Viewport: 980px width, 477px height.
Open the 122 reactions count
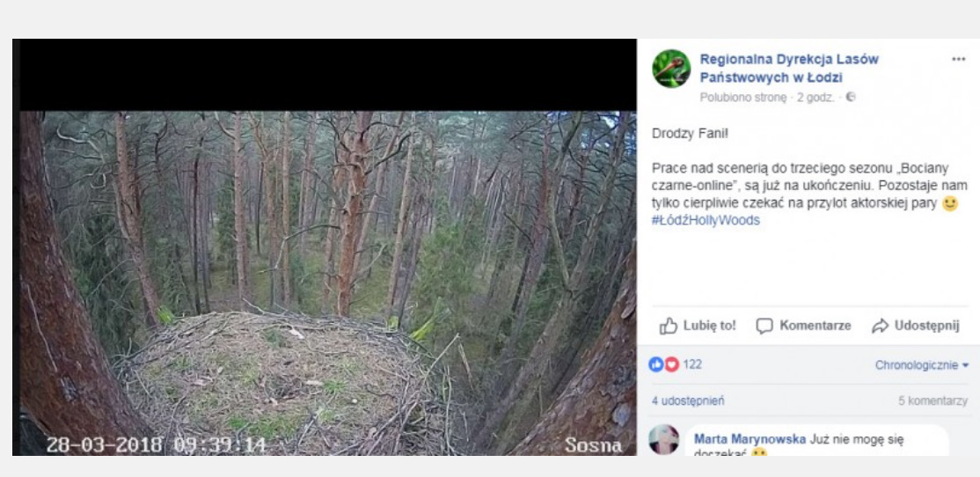point(692,364)
